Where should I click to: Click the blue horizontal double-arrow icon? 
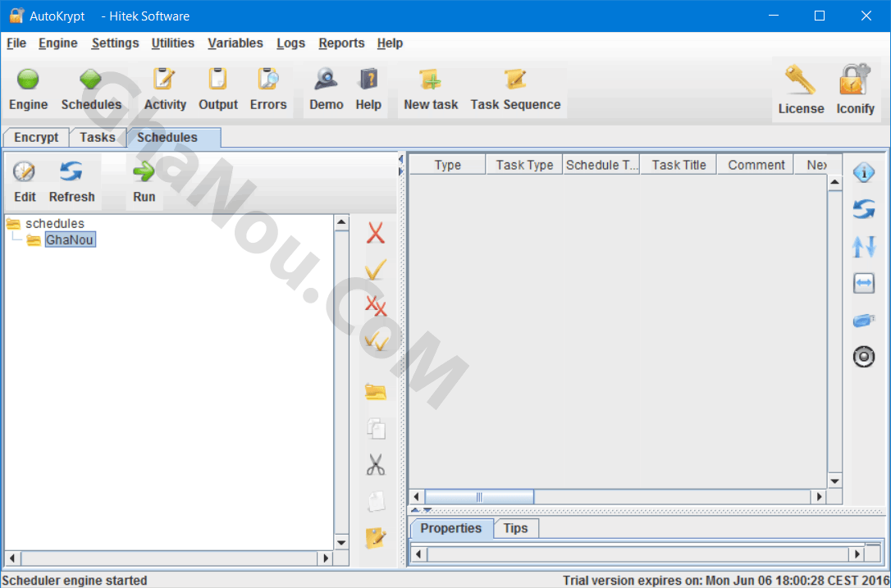pos(864,283)
